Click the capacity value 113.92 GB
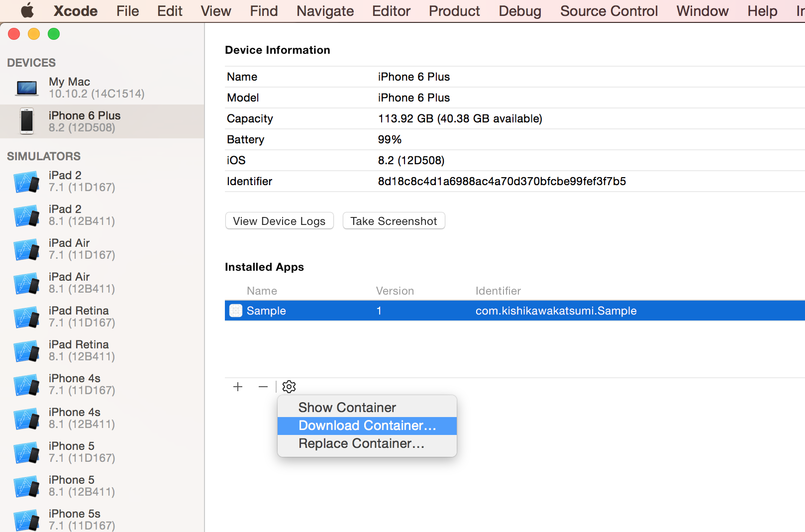 [460, 118]
